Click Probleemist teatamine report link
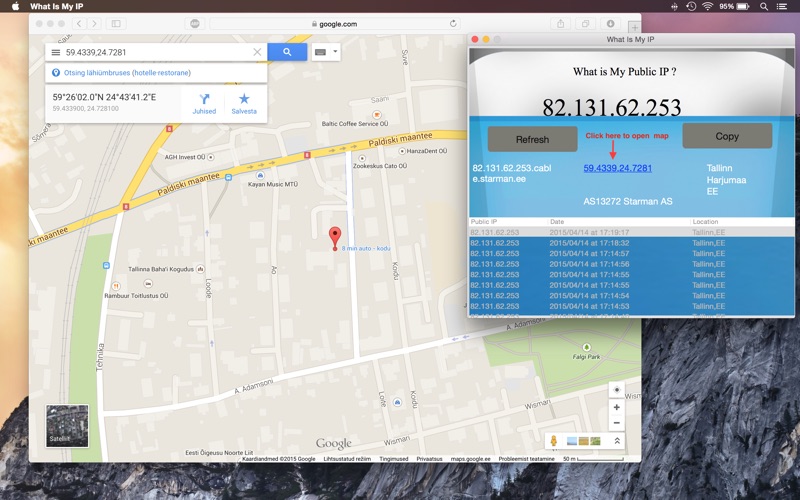800x500 pixels. tap(526, 459)
